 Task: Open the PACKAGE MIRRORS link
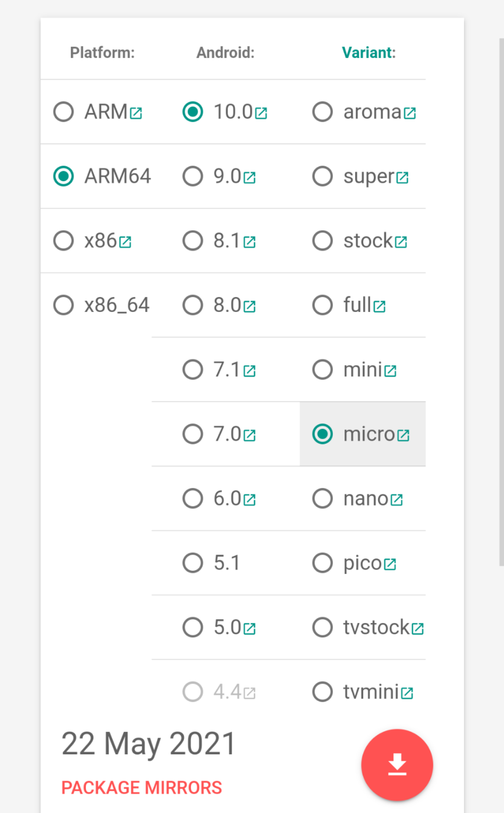tap(142, 788)
